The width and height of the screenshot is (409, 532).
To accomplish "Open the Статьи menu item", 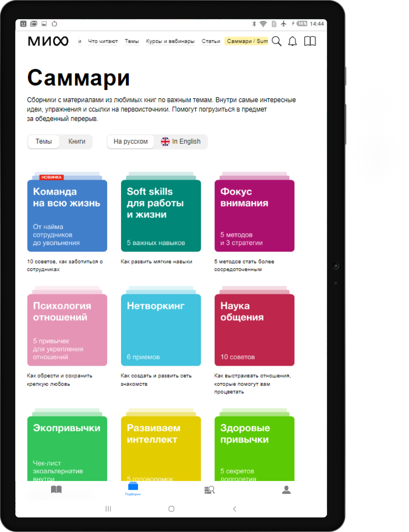I will [x=211, y=41].
